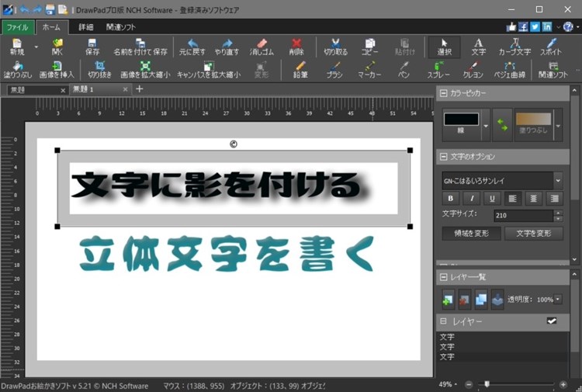
Task: Click the 領域を変形 button
Action: click(471, 234)
